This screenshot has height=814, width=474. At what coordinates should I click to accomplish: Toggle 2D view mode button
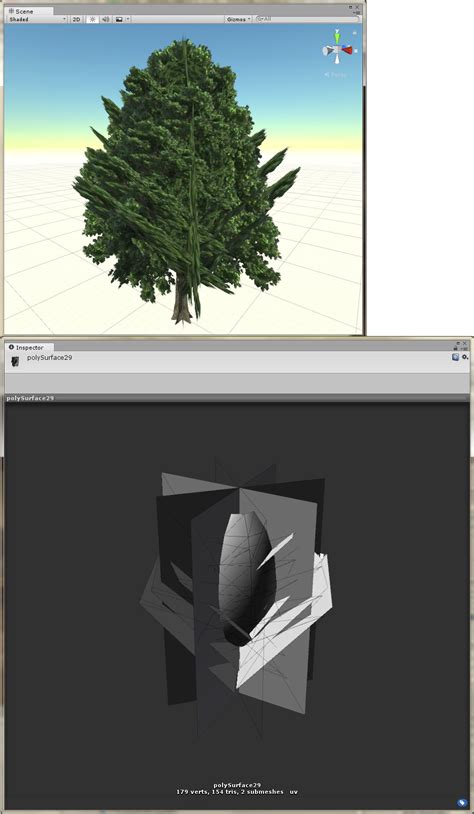point(76,19)
